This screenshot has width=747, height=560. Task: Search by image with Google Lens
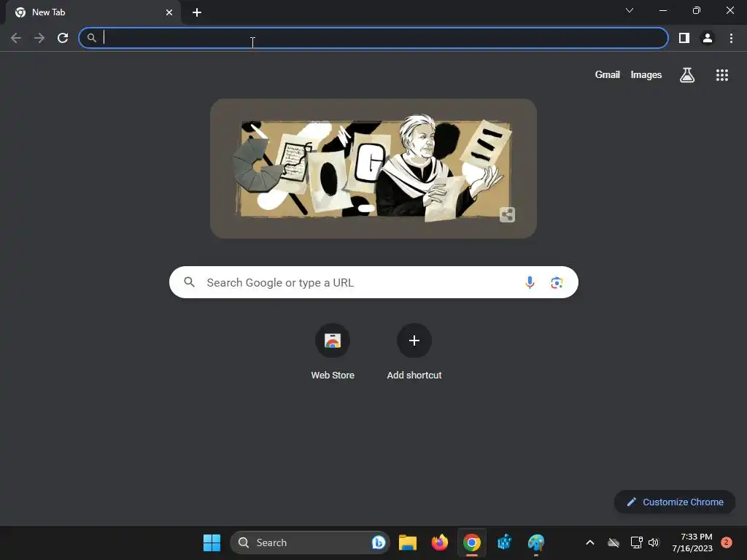pyautogui.click(x=557, y=282)
